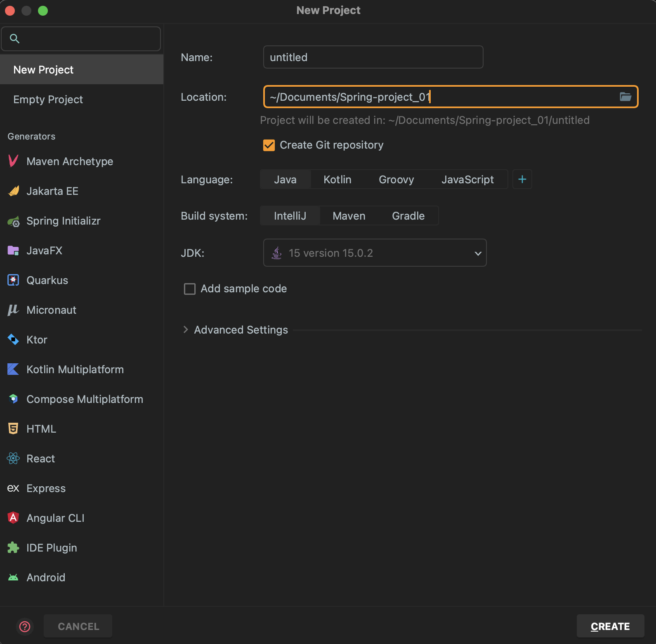Click the Jakarta EE sail icon
Viewport: 656px width, 644px height.
[x=13, y=191]
